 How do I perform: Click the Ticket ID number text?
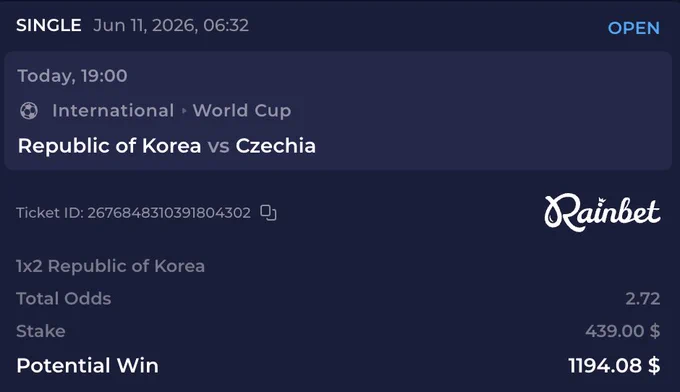[x=169, y=213]
